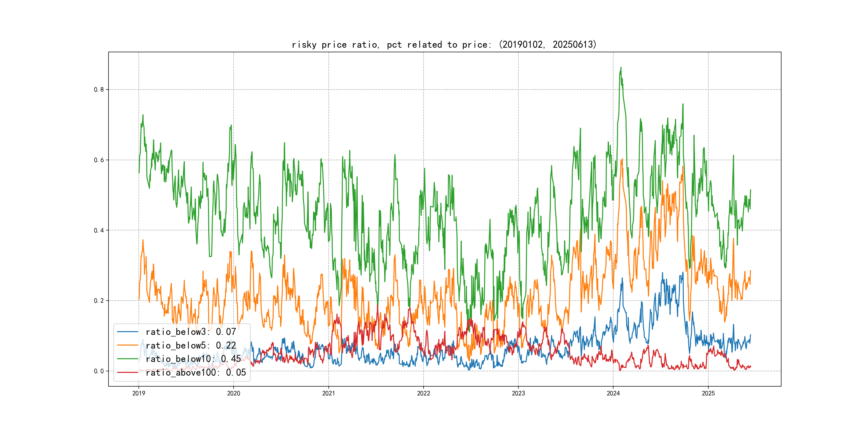
Task: Click the 0.0 y-axis tick label
Action: click(99, 371)
